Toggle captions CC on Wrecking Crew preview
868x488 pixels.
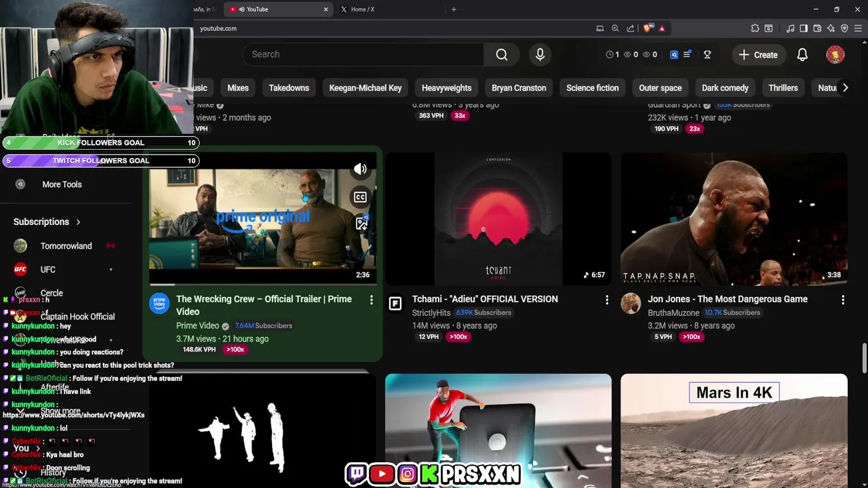(x=360, y=197)
